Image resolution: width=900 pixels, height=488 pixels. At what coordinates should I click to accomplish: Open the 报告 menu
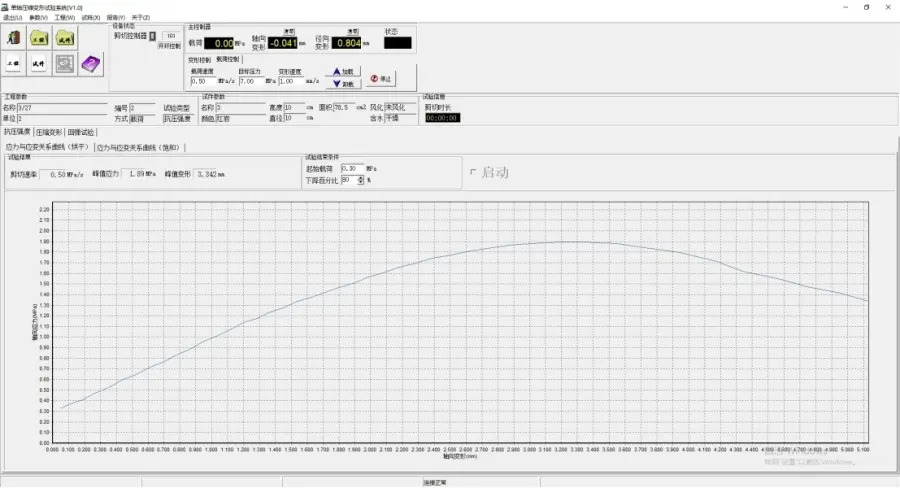click(115, 18)
